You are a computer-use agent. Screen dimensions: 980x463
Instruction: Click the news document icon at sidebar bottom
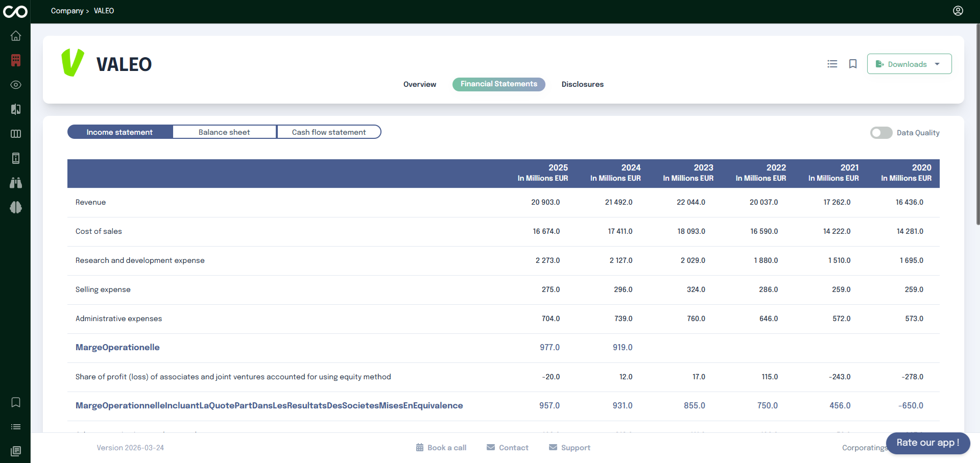pos(16,451)
